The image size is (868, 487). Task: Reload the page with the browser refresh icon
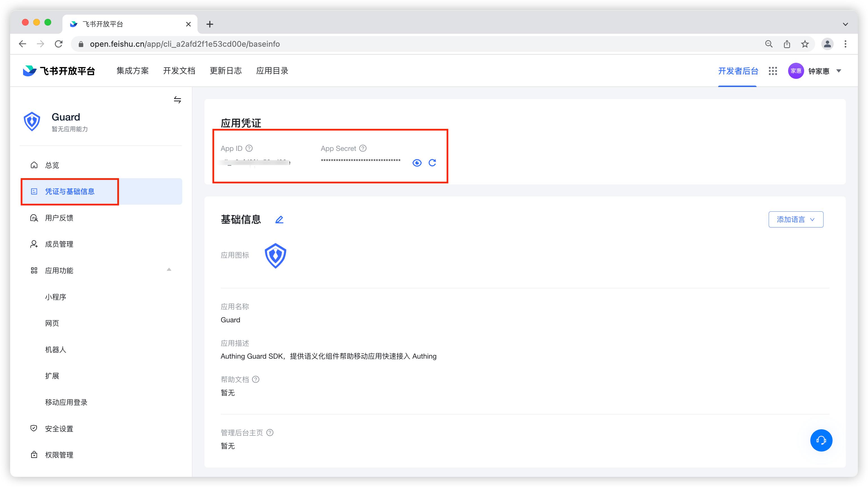[59, 44]
